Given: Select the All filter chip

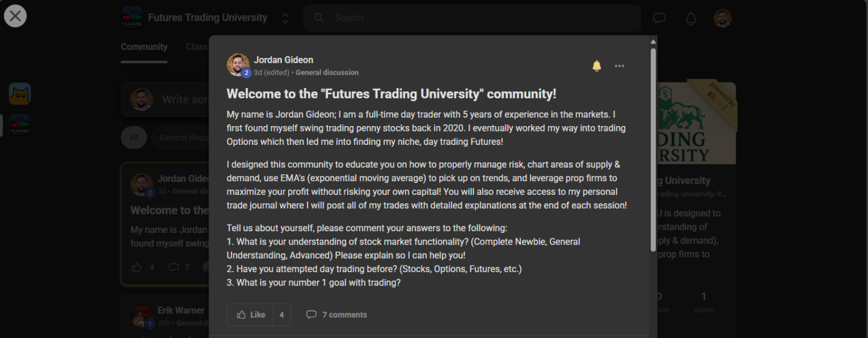Looking at the screenshot, I should tap(134, 138).
